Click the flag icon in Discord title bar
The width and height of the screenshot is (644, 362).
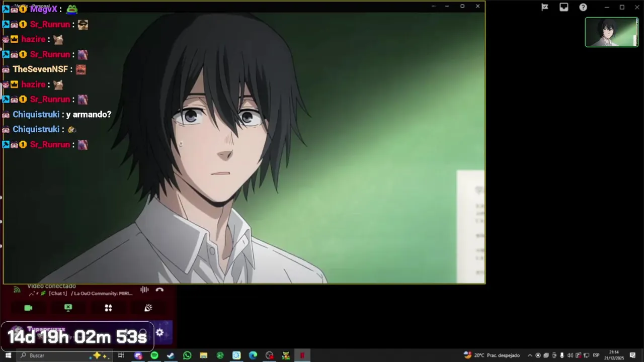544,7
